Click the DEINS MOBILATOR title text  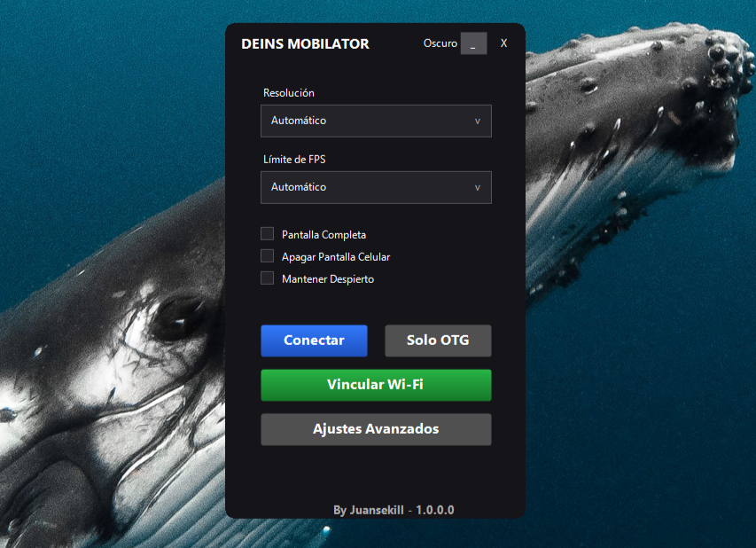click(305, 43)
